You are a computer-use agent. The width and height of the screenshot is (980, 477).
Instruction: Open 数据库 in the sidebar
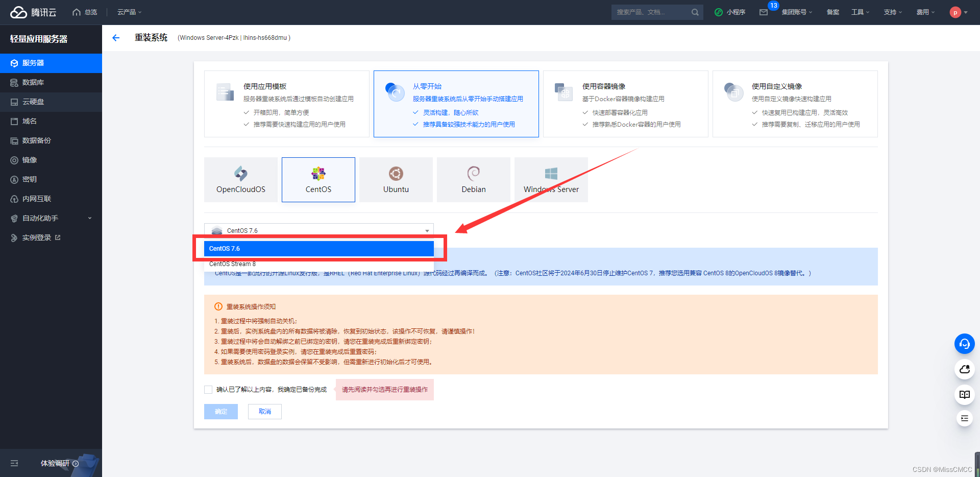pos(51,83)
